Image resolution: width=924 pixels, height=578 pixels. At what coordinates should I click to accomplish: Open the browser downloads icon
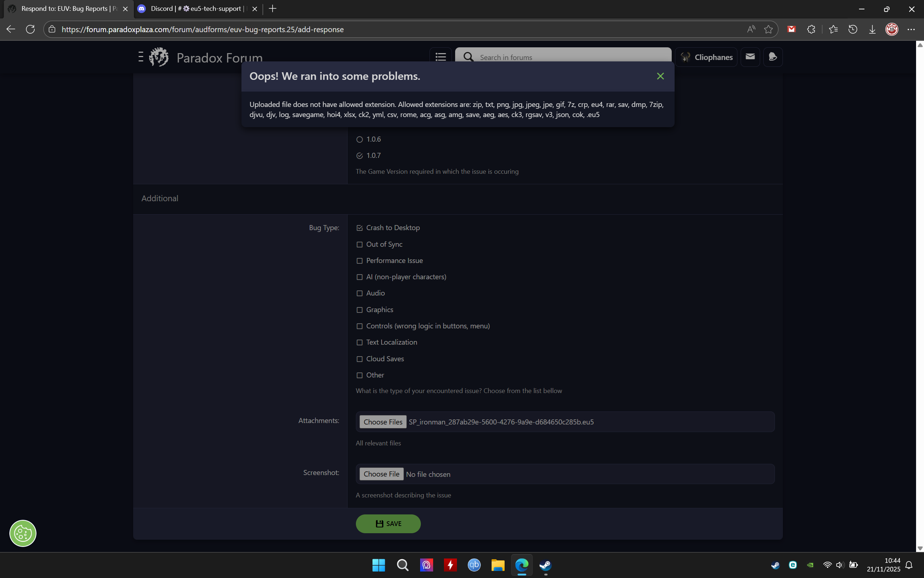872,29
